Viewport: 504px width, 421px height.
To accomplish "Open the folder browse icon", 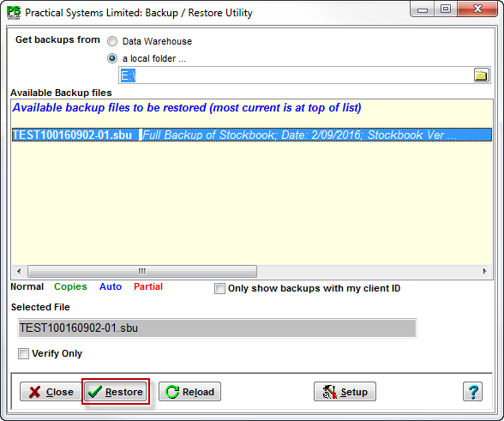I will click(481, 75).
